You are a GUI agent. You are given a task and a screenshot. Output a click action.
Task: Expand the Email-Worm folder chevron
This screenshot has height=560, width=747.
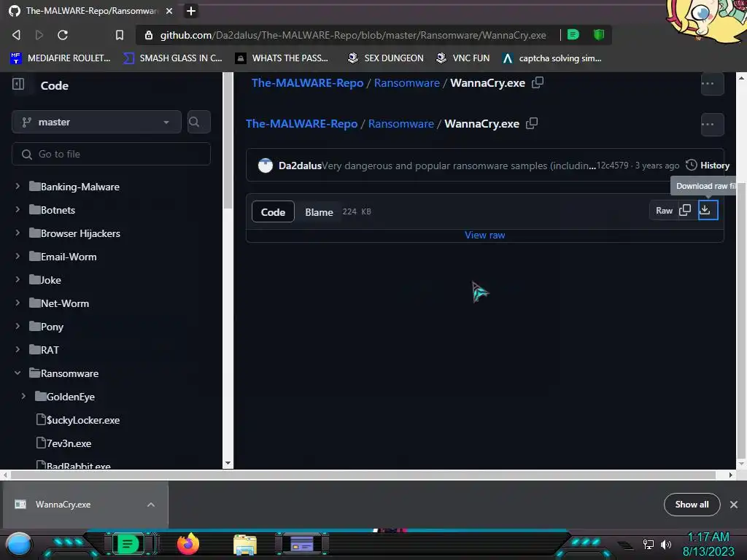tap(18, 256)
